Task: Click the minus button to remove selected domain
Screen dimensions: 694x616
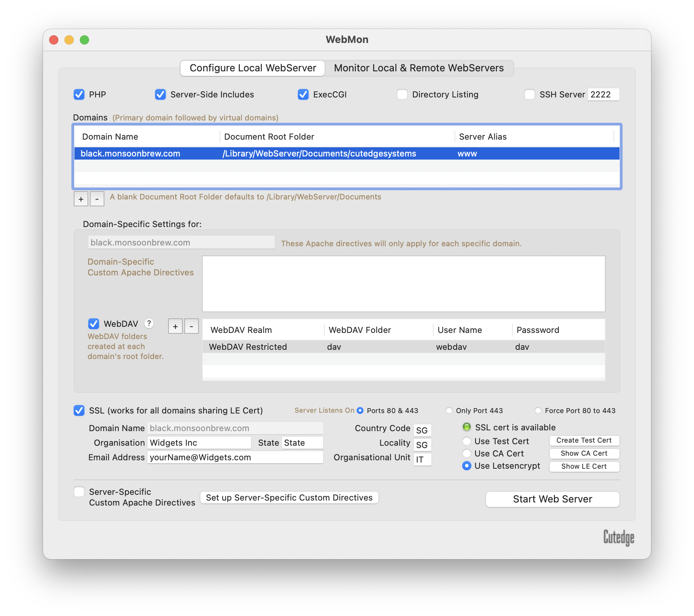Action: (97, 199)
